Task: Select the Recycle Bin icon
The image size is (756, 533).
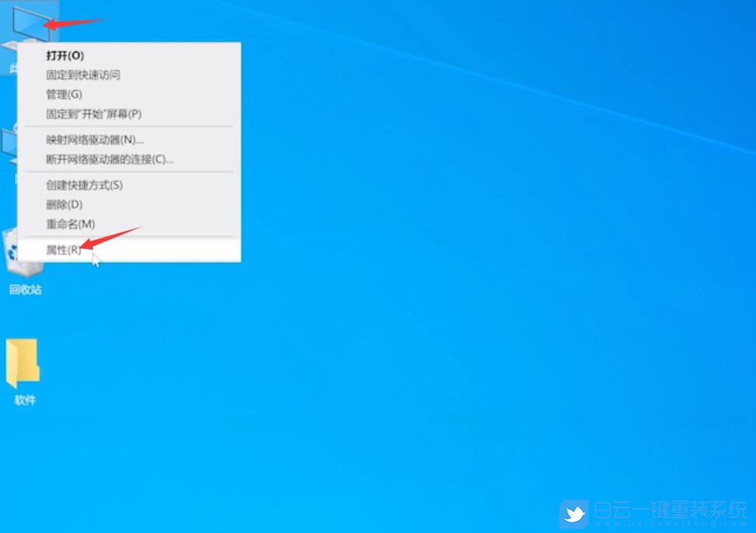Action: 22,253
